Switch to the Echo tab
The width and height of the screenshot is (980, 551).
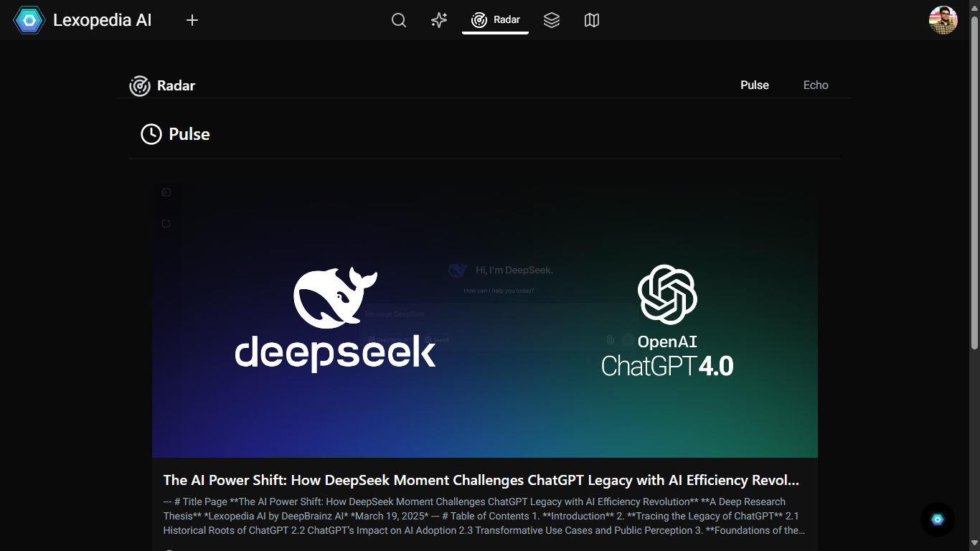(816, 85)
